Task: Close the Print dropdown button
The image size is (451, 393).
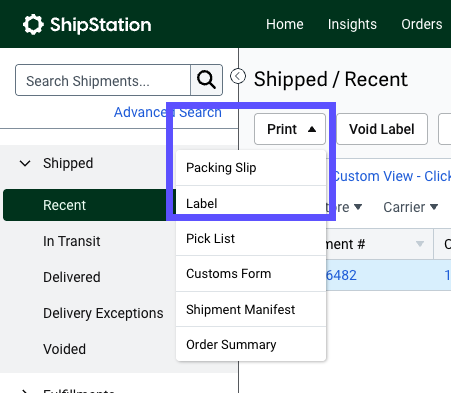Action: click(290, 129)
